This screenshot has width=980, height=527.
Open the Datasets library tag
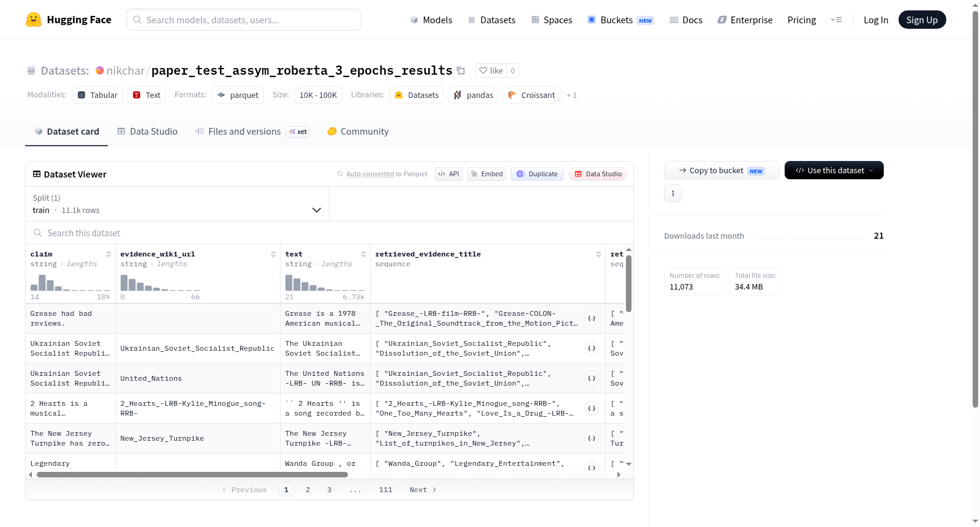coord(417,95)
